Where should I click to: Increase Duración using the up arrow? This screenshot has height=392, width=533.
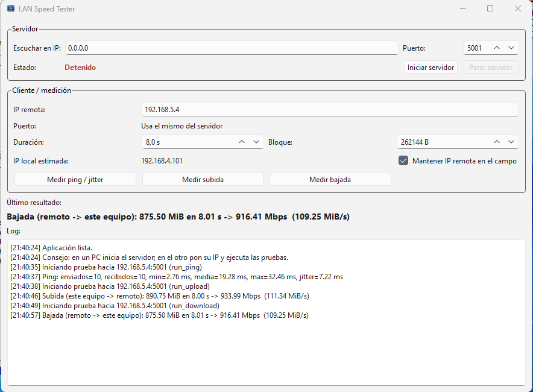tap(242, 142)
